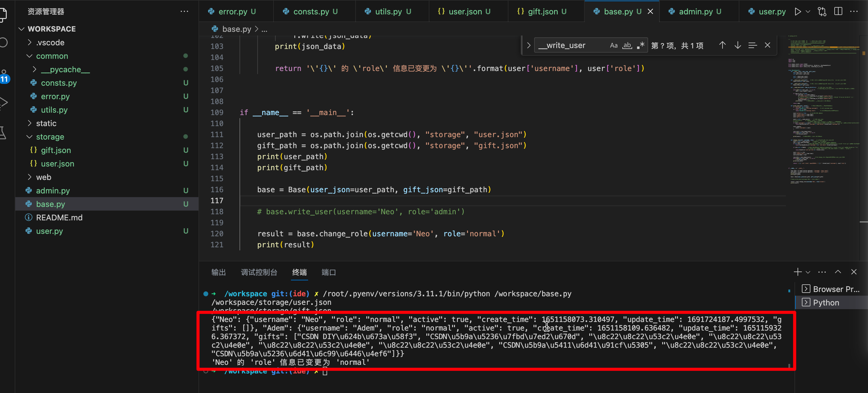
Task: Open admin.py in explorer tree
Action: click(107, 191)
